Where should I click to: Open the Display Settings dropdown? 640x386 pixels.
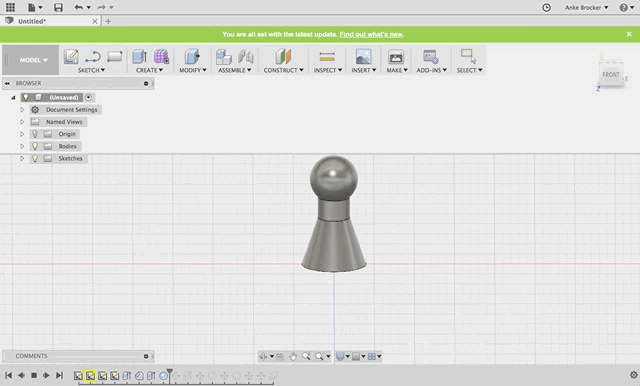(x=342, y=357)
